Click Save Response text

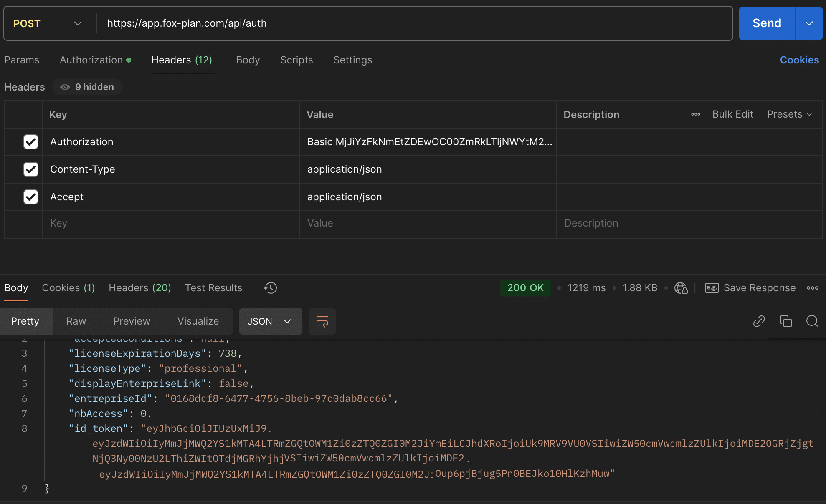760,288
